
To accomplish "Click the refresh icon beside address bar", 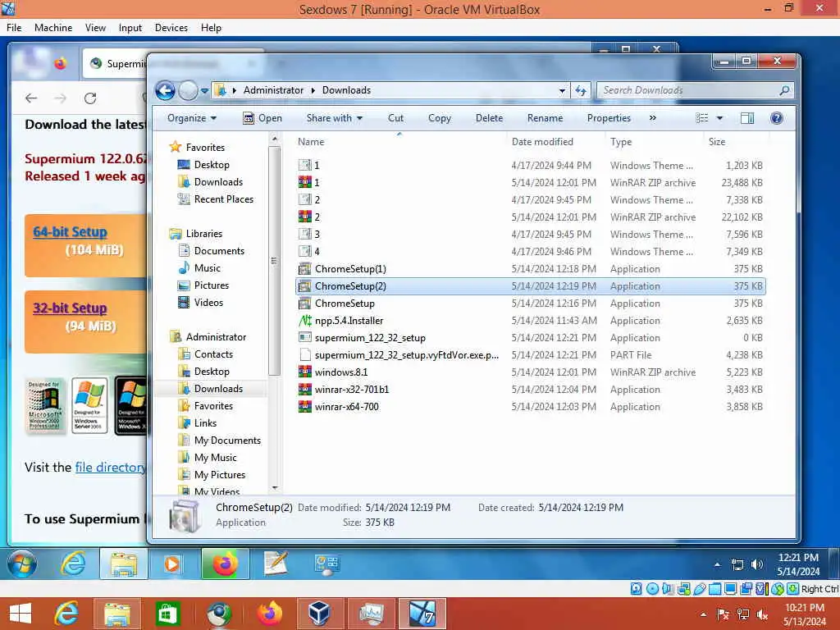I will [581, 90].
